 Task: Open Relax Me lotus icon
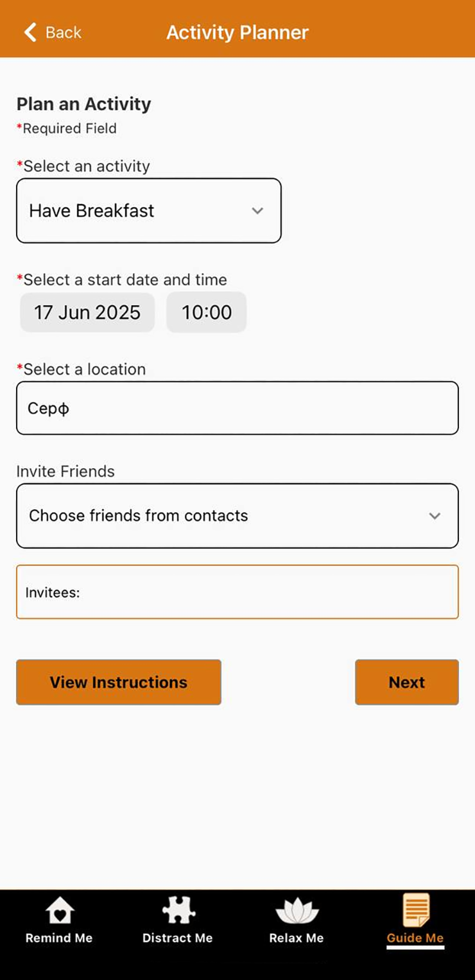(x=297, y=911)
